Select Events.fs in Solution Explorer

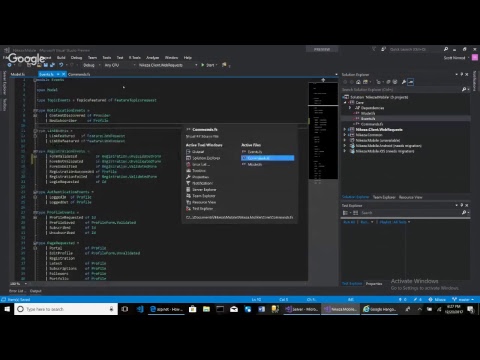coord(368,119)
